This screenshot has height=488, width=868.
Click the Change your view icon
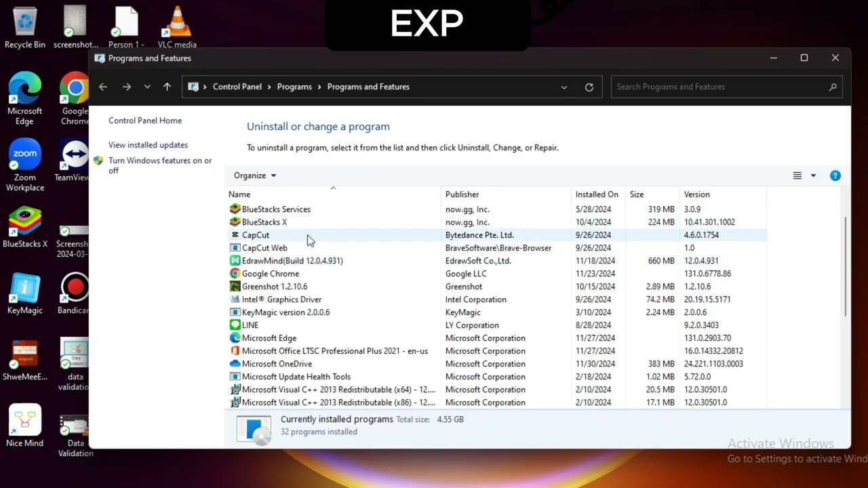[797, 176]
